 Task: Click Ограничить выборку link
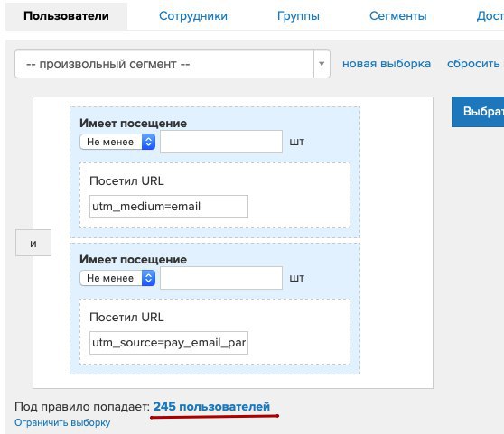coord(62,422)
